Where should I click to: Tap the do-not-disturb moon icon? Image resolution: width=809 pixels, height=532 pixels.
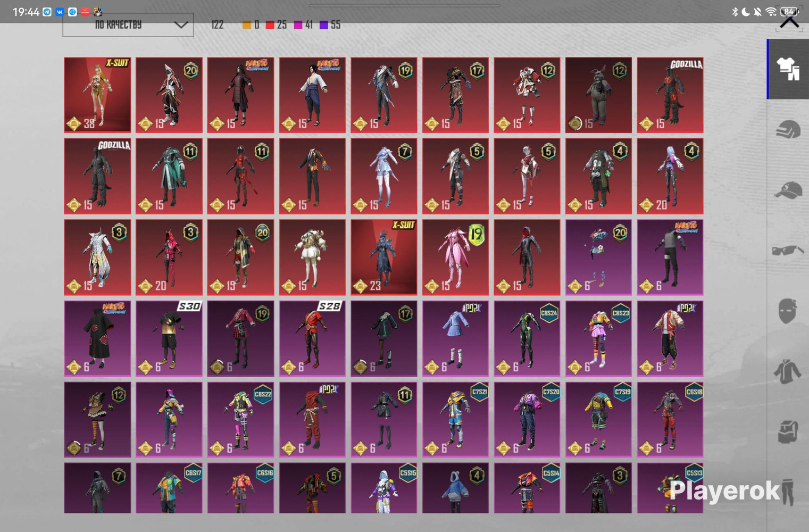(x=746, y=12)
